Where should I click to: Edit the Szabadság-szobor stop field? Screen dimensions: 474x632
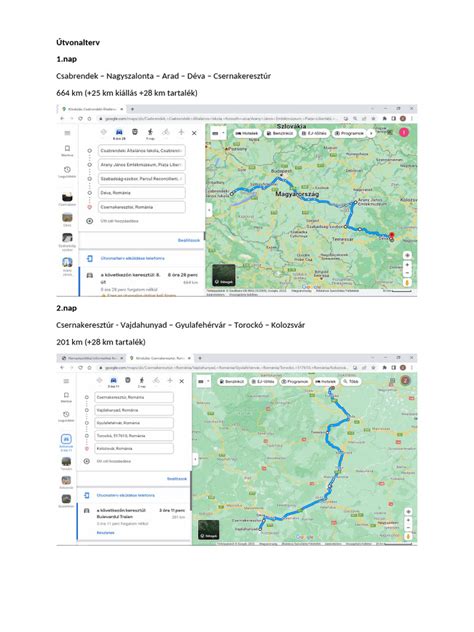click(x=141, y=179)
